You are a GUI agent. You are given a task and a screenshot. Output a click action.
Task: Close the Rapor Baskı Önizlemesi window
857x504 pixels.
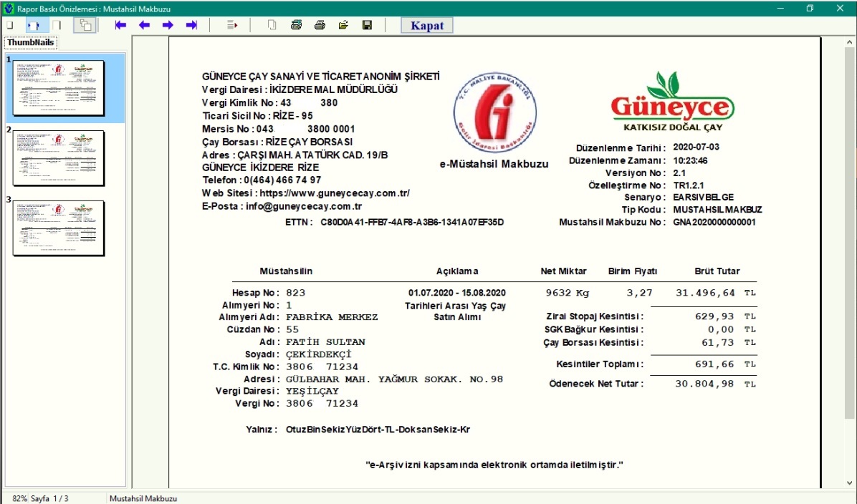(840, 9)
